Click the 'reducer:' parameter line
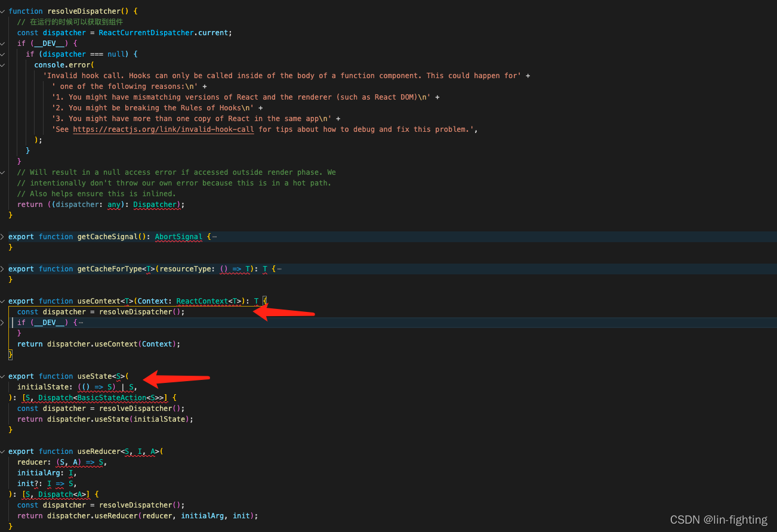 pyautogui.click(x=62, y=462)
